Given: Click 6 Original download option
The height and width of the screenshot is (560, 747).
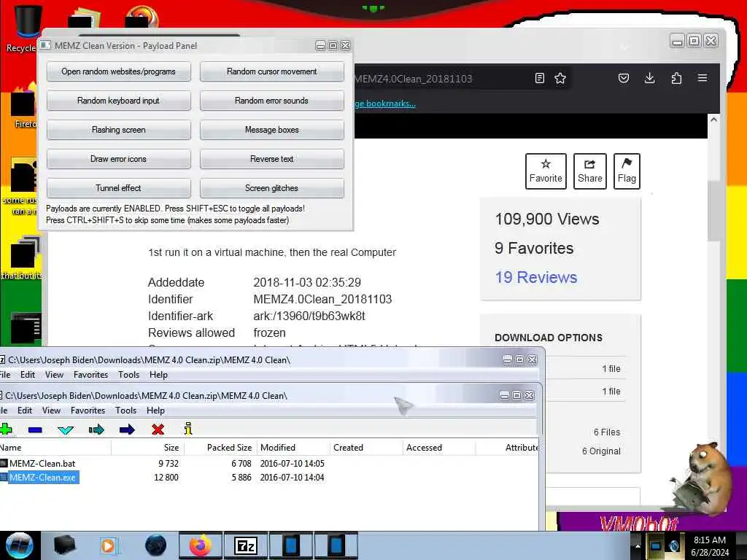Looking at the screenshot, I should click(x=601, y=451).
